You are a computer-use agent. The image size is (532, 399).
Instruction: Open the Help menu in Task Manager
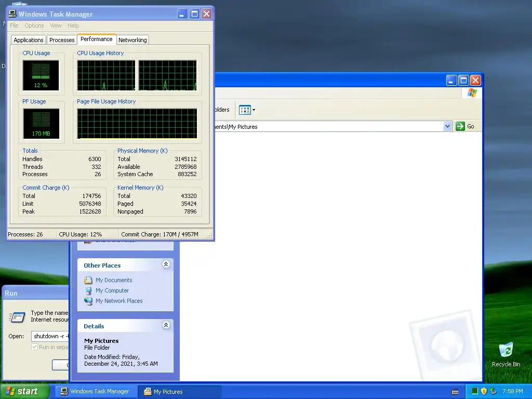pos(73,25)
